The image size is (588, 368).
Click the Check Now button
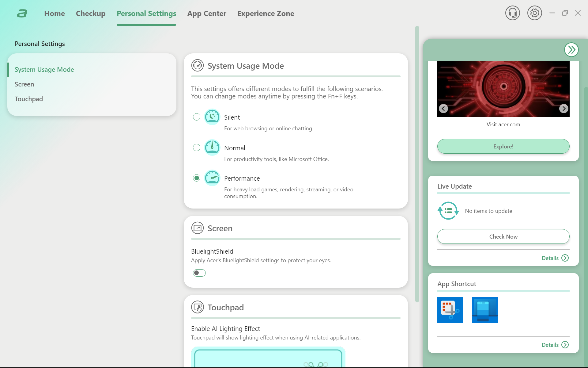click(x=503, y=236)
